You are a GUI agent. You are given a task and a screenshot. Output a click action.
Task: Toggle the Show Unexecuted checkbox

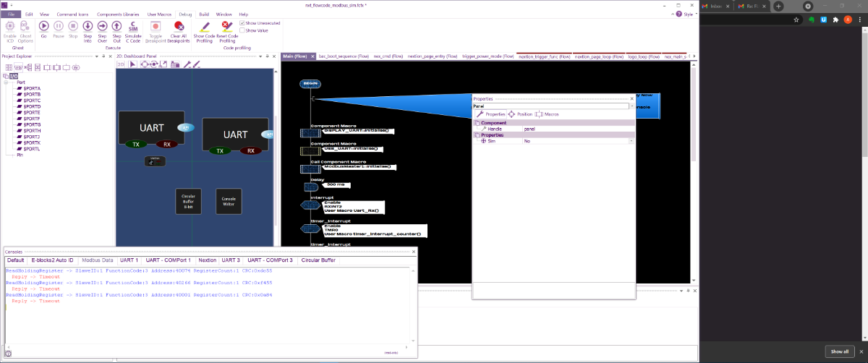coord(242,23)
